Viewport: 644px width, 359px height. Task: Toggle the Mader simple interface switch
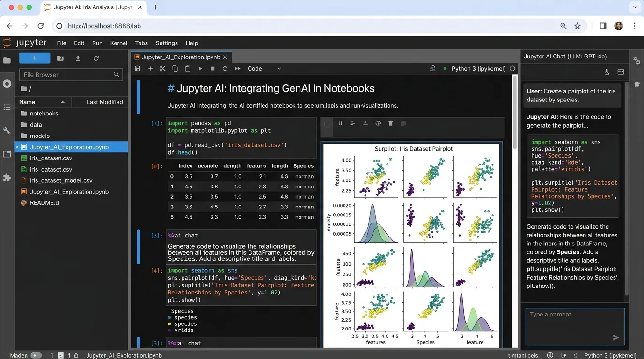[x=36, y=356]
